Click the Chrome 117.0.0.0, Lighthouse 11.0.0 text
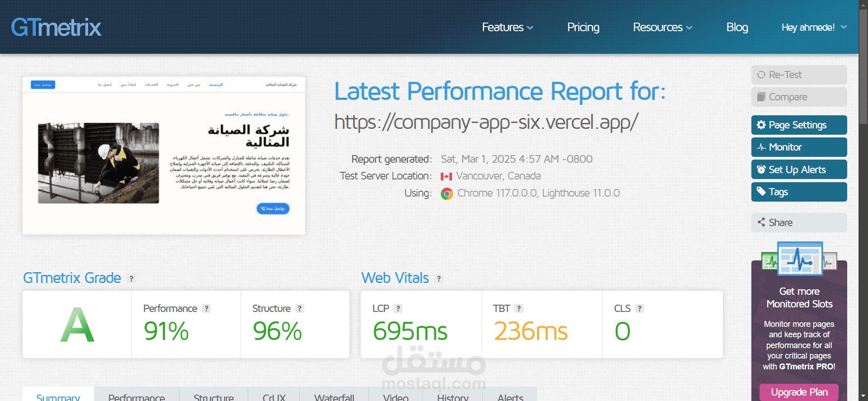Image resolution: width=868 pixels, height=401 pixels. tap(538, 193)
